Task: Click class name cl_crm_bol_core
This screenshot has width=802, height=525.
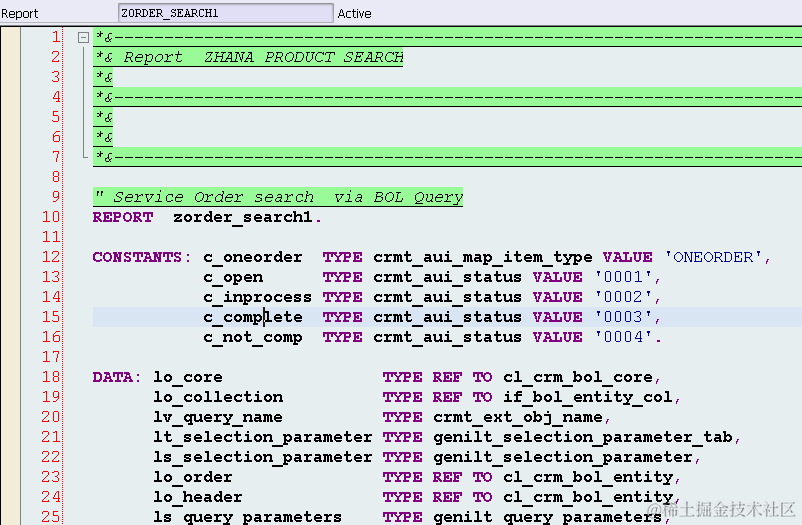Action: (x=578, y=377)
